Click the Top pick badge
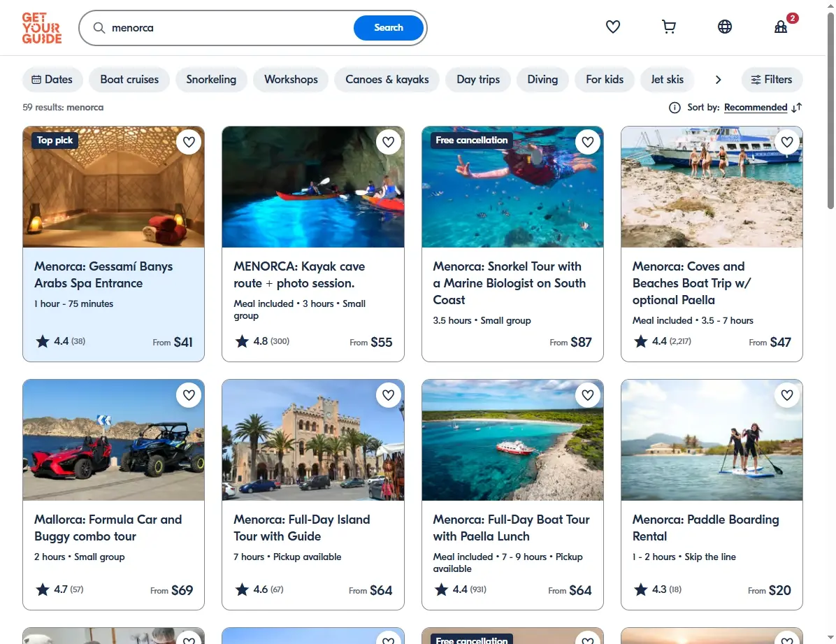Screen dimensions: 836x644 (x=55, y=141)
